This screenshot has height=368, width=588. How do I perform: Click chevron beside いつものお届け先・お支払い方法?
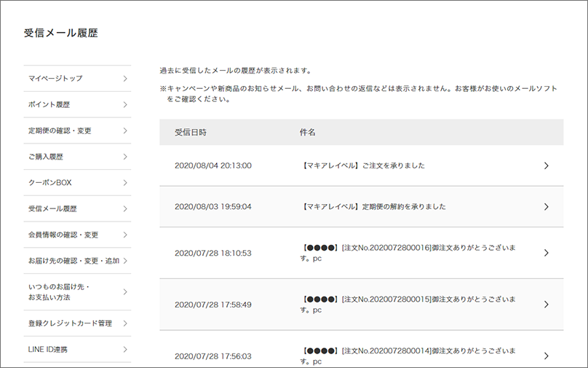pos(125,292)
